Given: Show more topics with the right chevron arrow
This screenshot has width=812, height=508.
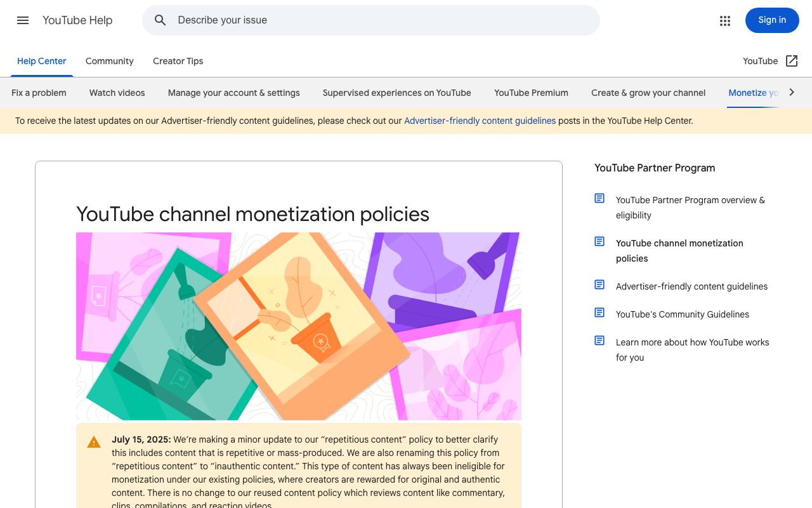Looking at the screenshot, I should point(792,92).
